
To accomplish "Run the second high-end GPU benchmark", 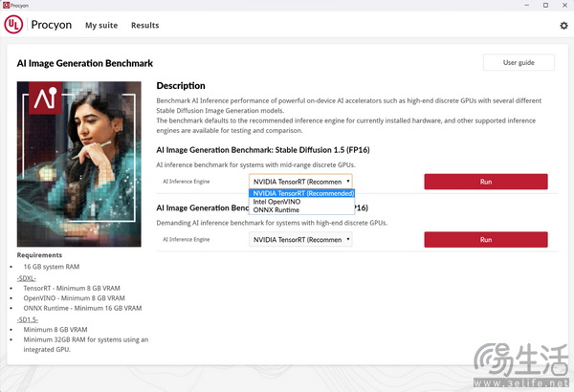I will coord(486,239).
